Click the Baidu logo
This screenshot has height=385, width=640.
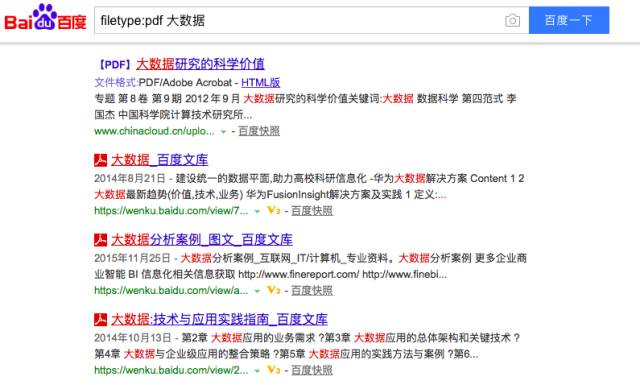coord(45,18)
